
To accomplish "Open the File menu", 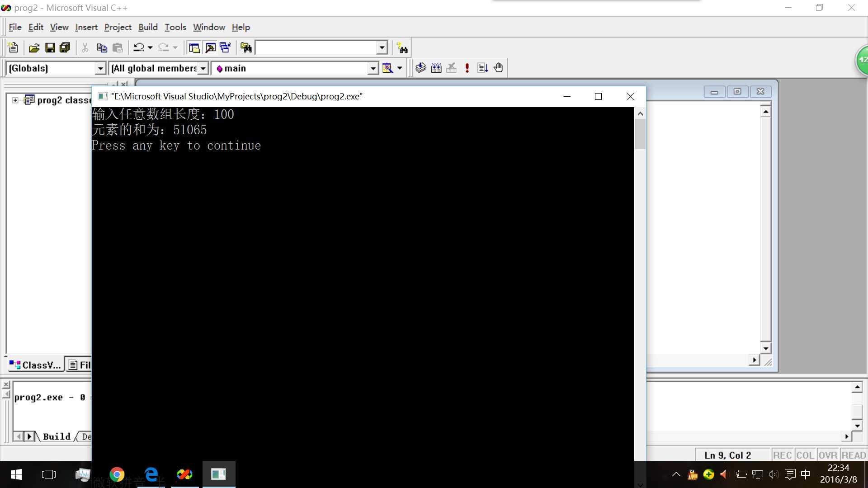I will (15, 27).
